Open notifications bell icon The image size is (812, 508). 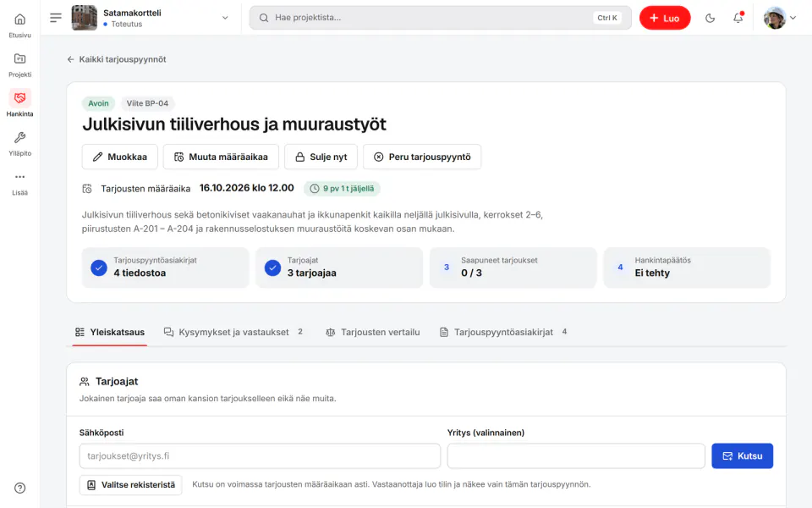coord(738,18)
